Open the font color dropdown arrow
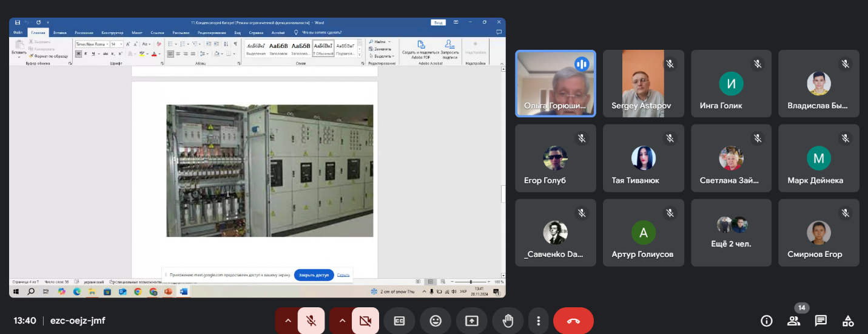Viewport: 868px width, 334px height. pos(160,54)
